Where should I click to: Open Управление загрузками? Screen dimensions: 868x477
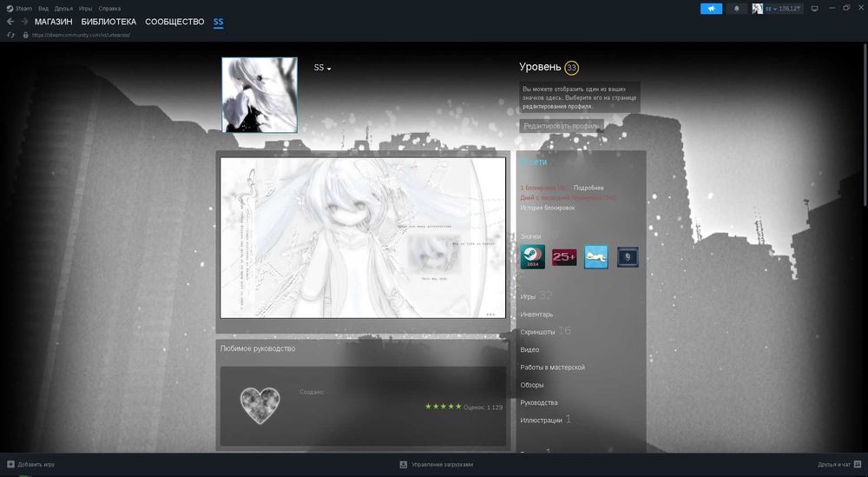click(x=442, y=465)
